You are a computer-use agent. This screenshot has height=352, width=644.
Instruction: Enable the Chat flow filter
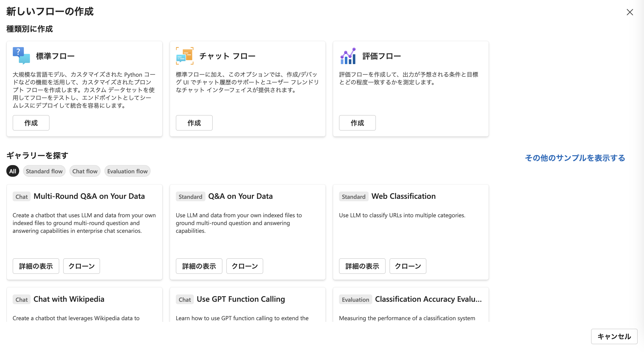[85, 171]
